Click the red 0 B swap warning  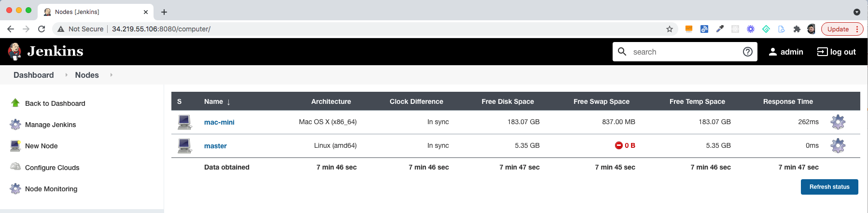click(625, 145)
